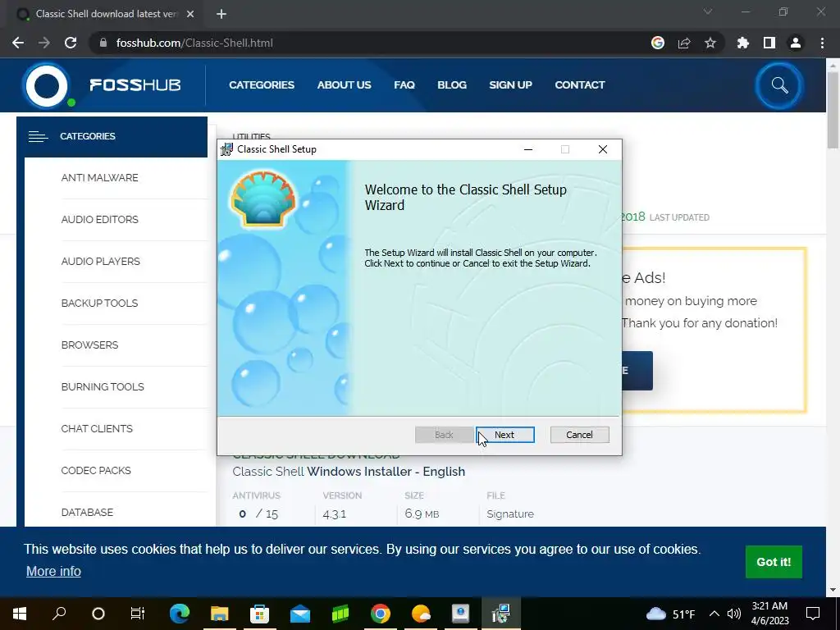Open Microsoft Store from the taskbar

click(x=260, y=614)
